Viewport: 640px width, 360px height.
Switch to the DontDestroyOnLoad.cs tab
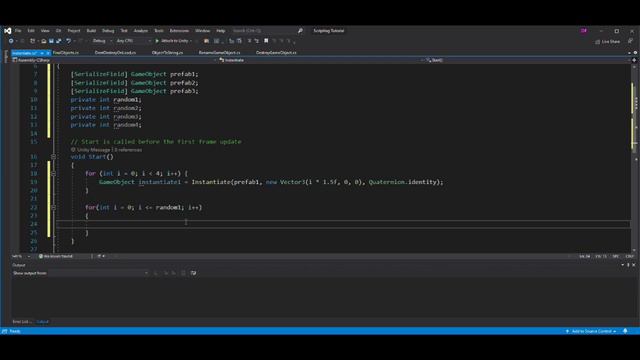(x=115, y=53)
